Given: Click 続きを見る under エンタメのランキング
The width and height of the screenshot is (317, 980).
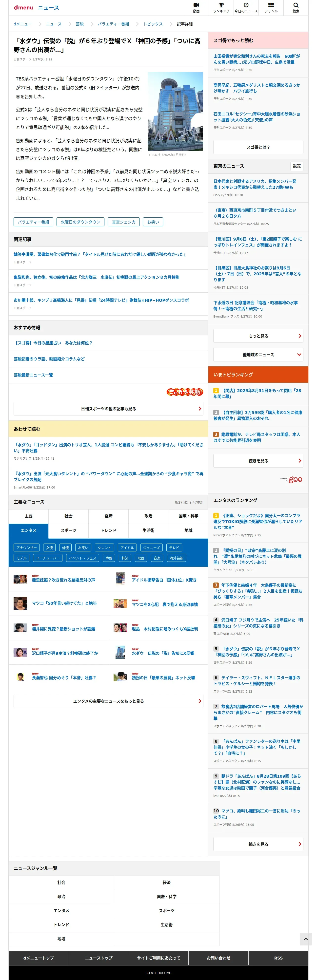Looking at the screenshot, I should click(258, 844).
